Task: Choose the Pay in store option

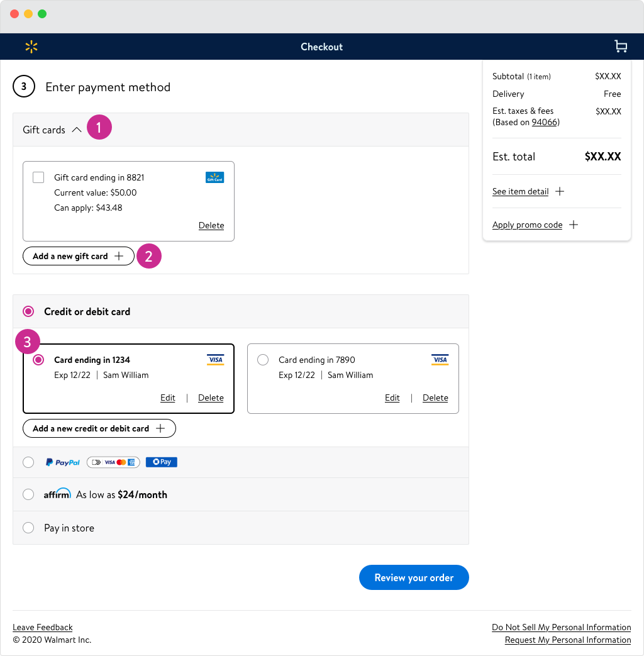Action: click(28, 528)
